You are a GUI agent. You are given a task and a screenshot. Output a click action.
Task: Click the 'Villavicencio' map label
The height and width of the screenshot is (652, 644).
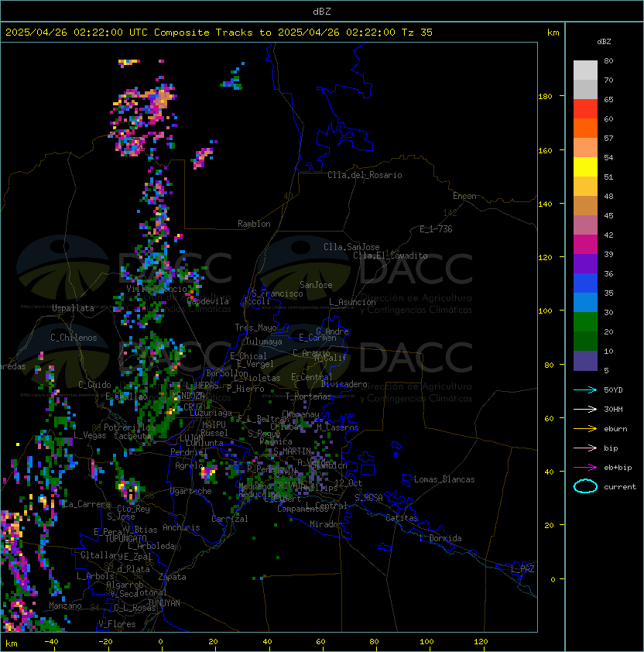coord(156,289)
